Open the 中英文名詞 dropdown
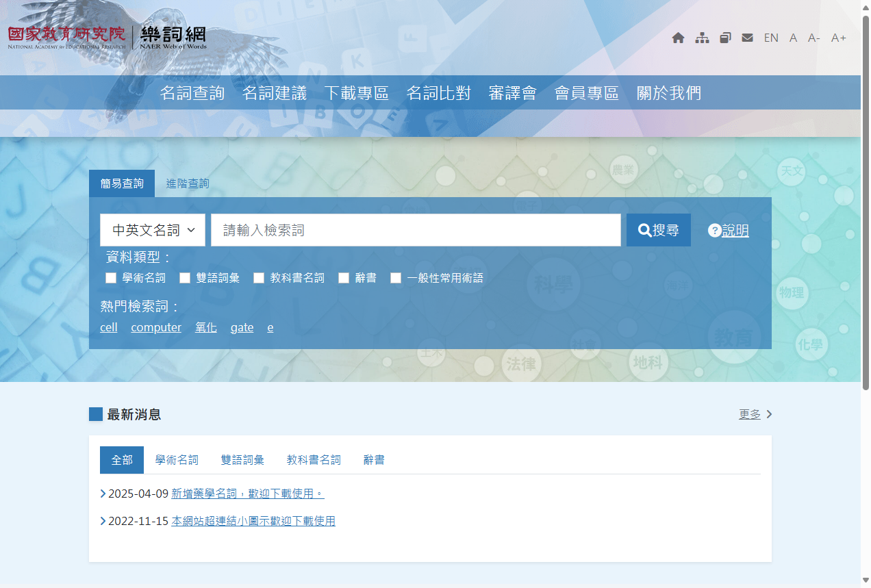This screenshot has height=588, width=871. pyautogui.click(x=153, y=230)
